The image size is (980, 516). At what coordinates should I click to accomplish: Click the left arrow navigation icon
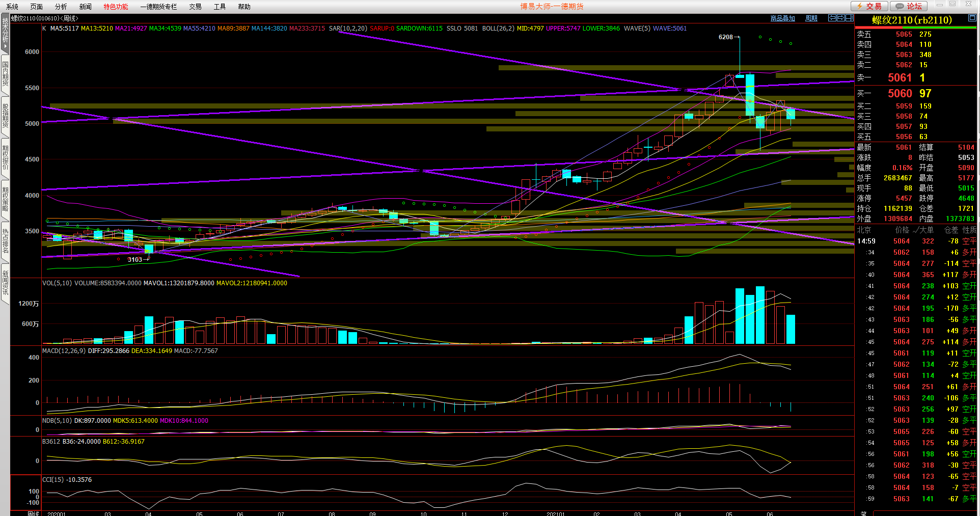pos(832,18)
